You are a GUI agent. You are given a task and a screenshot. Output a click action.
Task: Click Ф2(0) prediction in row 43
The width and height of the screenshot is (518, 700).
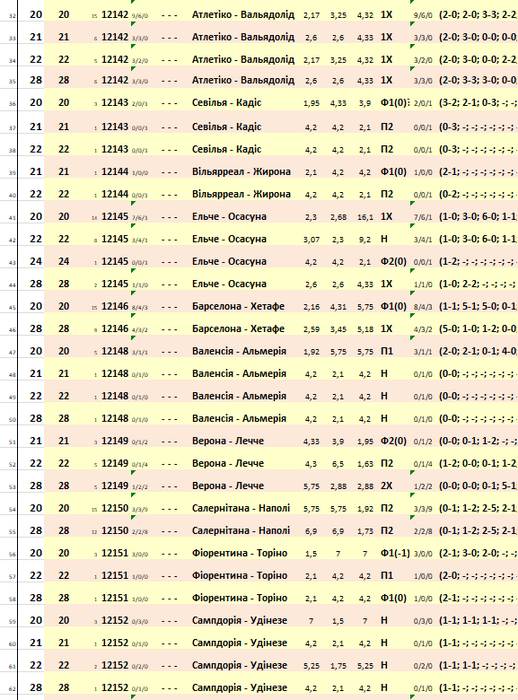click(394, 261)
